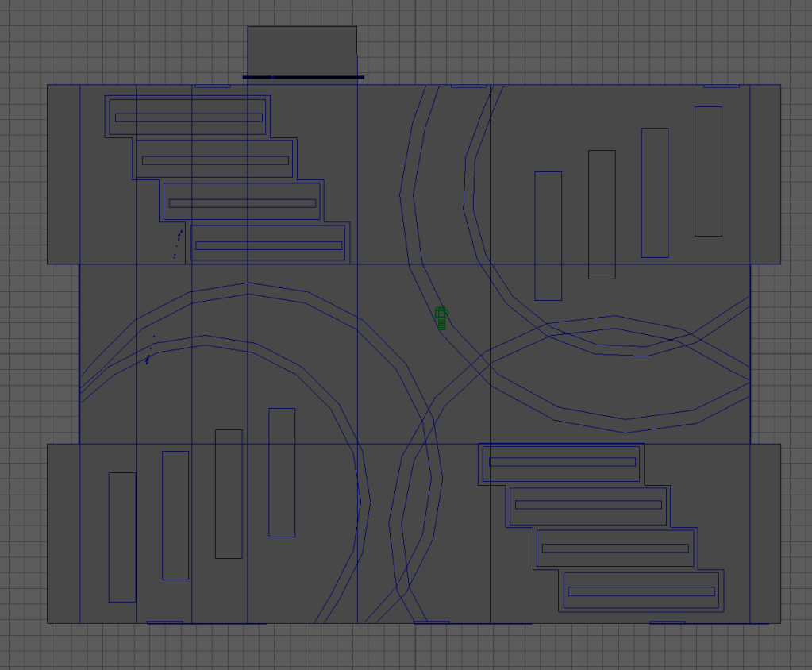Select second-from-left vertical rectangle in upper-right group
Screen dimensions: 812x670
point(602,214)
